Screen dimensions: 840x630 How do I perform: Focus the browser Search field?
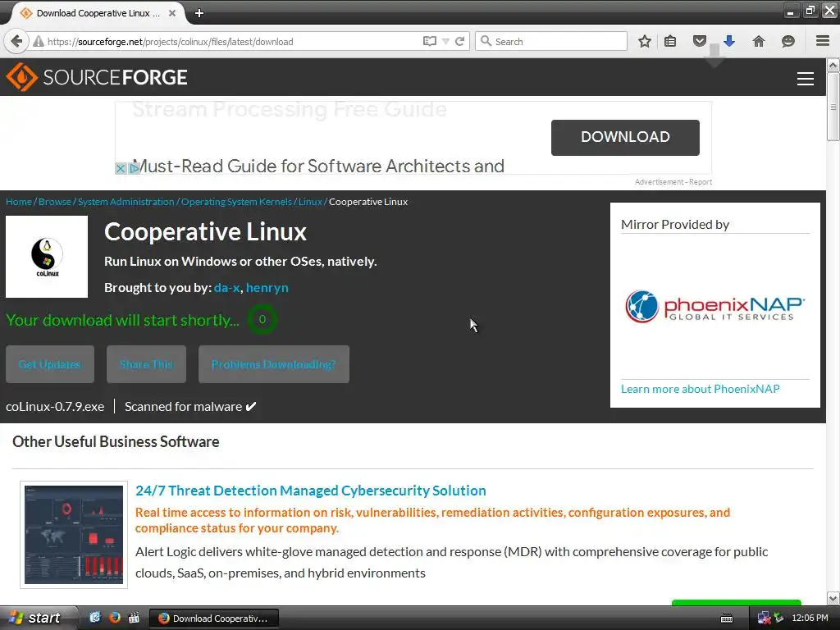pos(551,41)
